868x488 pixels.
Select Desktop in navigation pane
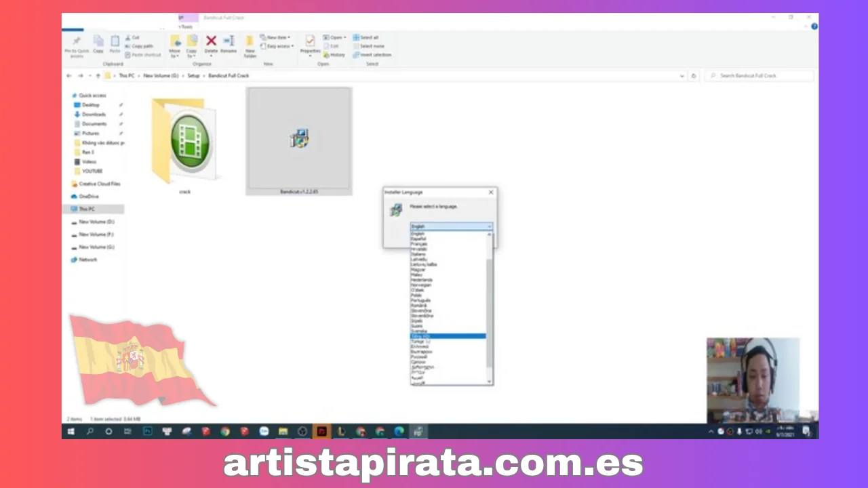pyautogui.click(x=91, y=105)
